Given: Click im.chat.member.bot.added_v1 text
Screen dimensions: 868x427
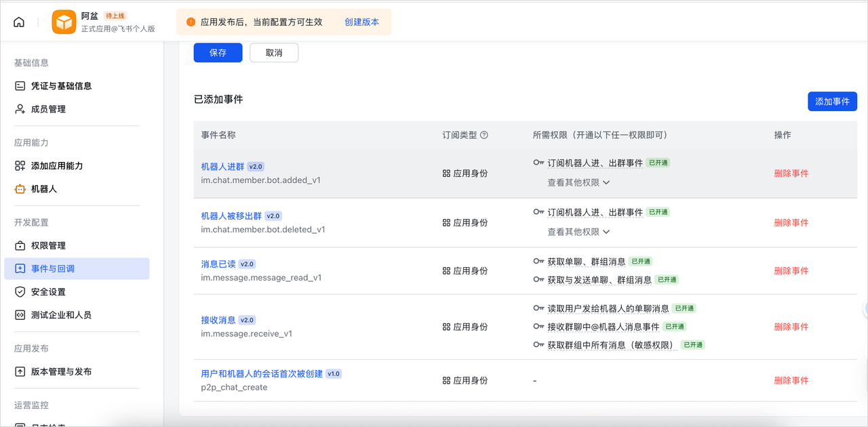Looking at the screenshot, I should point(261,180).
